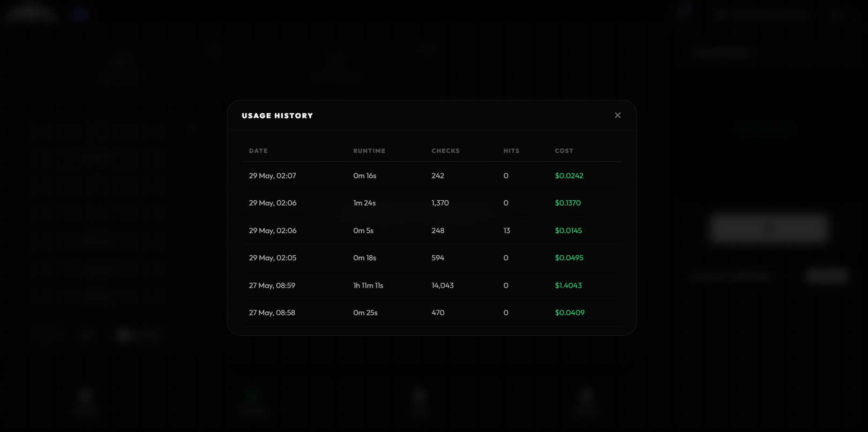Click the CHECKS column header
The height and width of the screenshot is (432, 868).
pyautogui.click(x=446, y=151)
